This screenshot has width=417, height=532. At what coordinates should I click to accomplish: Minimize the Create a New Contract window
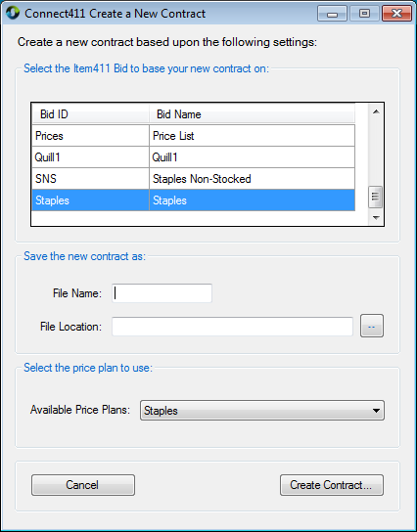332,14
